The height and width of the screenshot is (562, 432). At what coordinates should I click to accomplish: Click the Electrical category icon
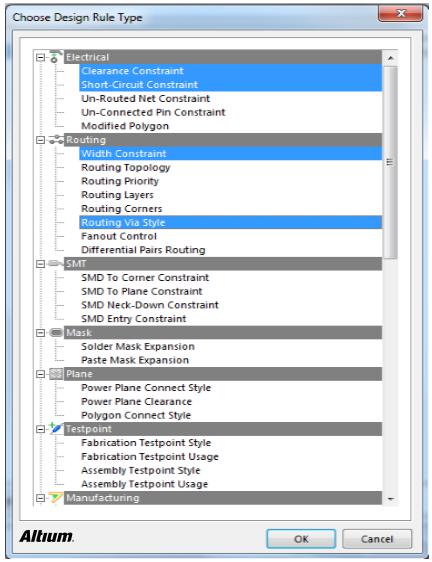55,57
